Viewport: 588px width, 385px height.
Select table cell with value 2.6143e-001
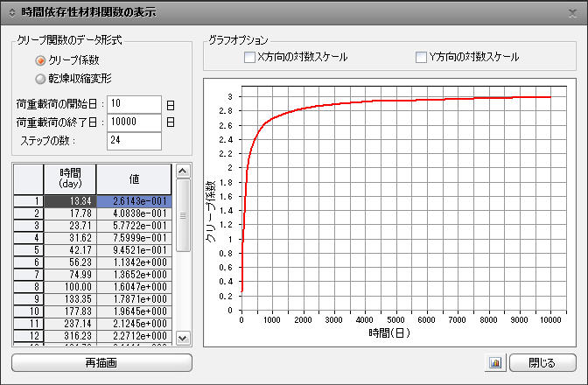[134, 200]
